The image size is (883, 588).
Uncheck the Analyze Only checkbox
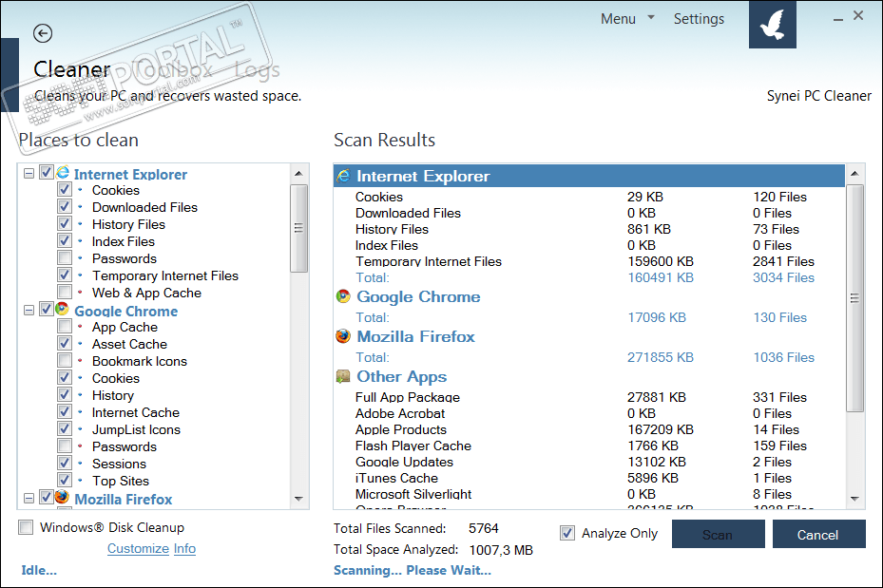(567, 533)
